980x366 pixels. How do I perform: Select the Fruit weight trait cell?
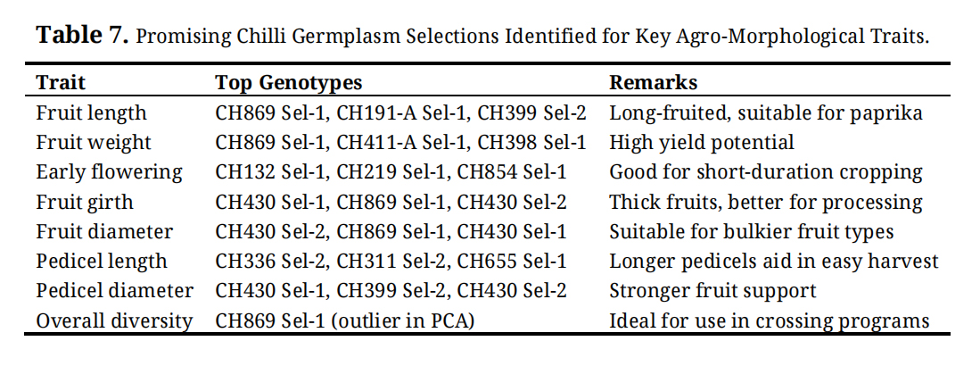click(x=94, y=143)
